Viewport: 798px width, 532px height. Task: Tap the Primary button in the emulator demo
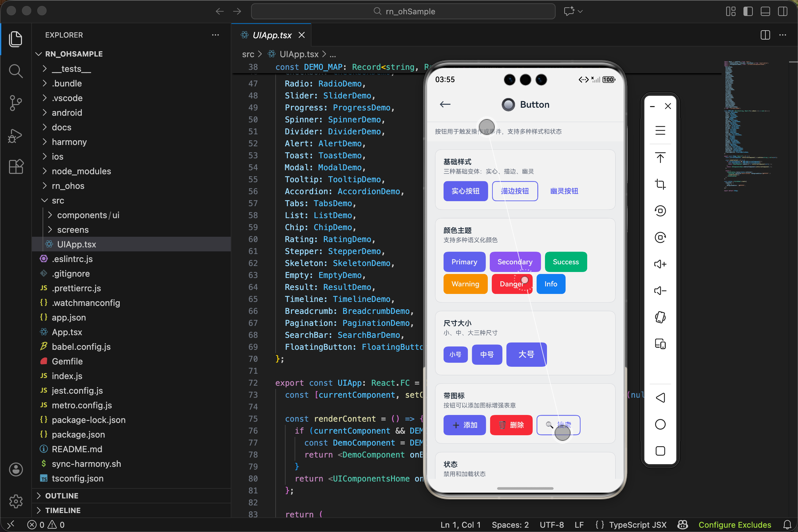coord(464,262)
